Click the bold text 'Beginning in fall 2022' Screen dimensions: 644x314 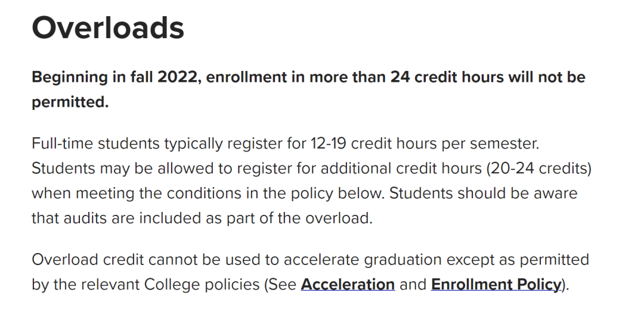(114, 77)
